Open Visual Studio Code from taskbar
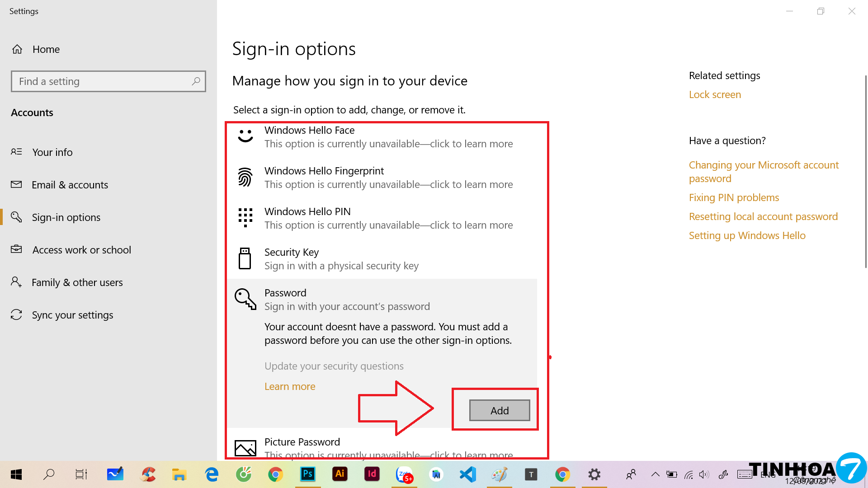The height and width of the screenshot is (488, 868). [467, 474]
